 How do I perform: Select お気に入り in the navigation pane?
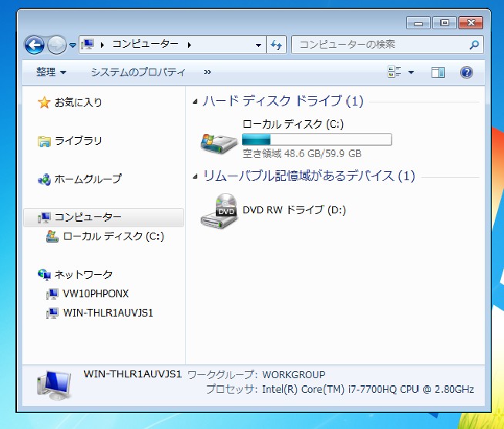78,102
